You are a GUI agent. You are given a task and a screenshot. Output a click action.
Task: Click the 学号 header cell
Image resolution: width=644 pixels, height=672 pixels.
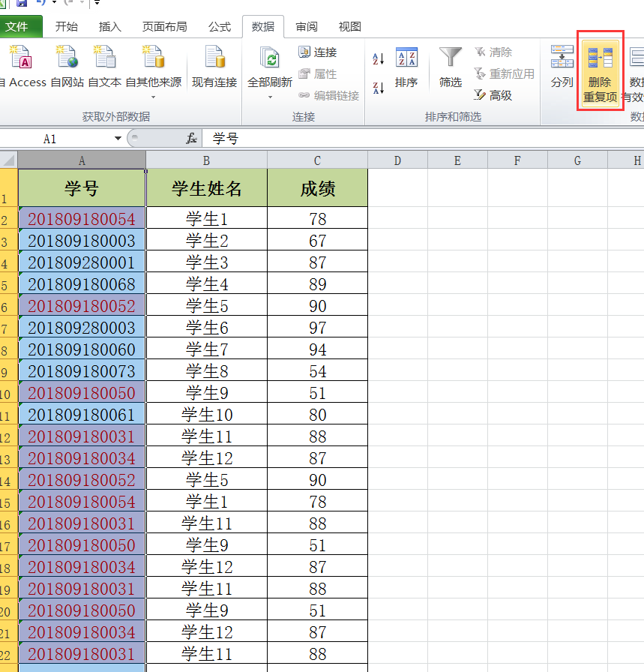(82, 188)
